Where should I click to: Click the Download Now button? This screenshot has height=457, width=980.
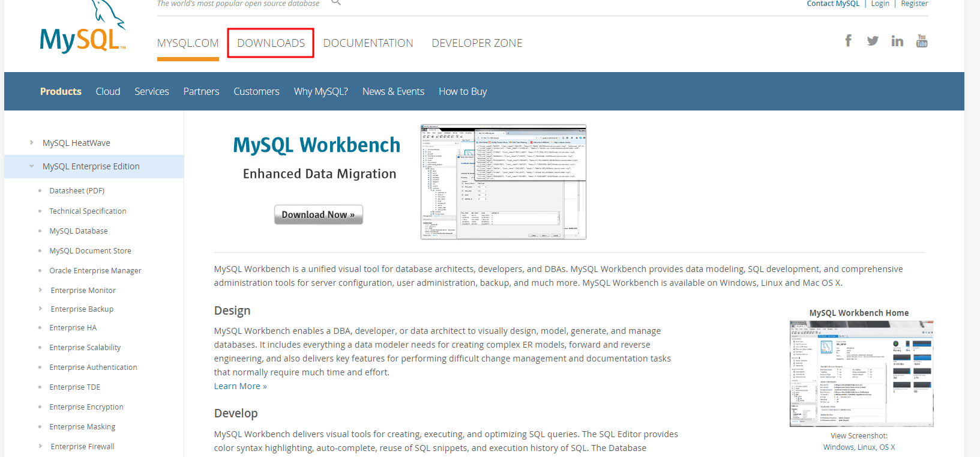pyautogui.click(x=319, y=214)
